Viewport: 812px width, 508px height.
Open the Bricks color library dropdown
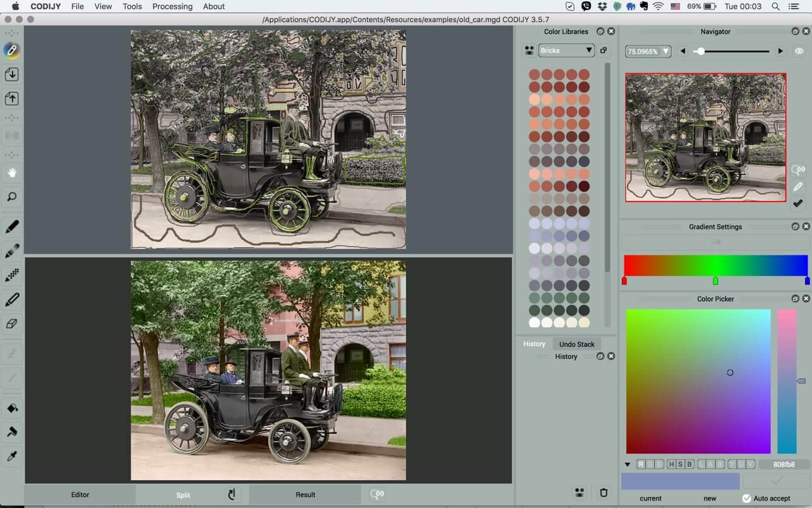(566, 51)
